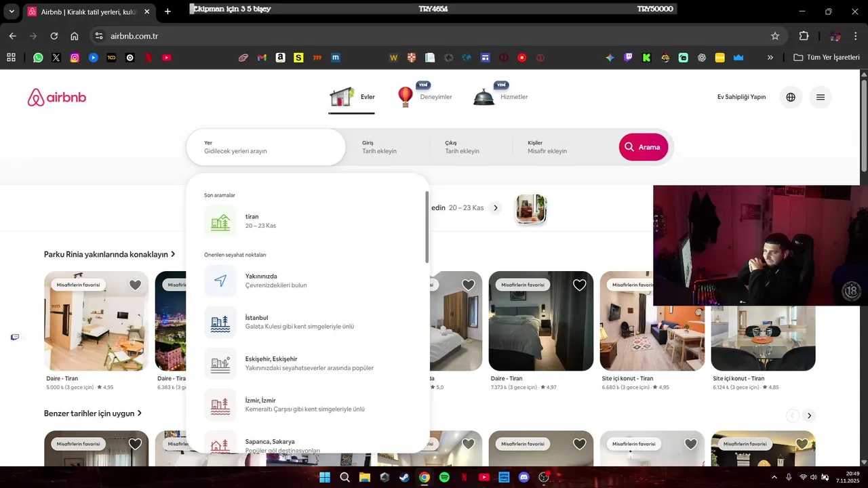
Task: Switch to the Hizmetler tab
Action: click(x=500, y=97)
